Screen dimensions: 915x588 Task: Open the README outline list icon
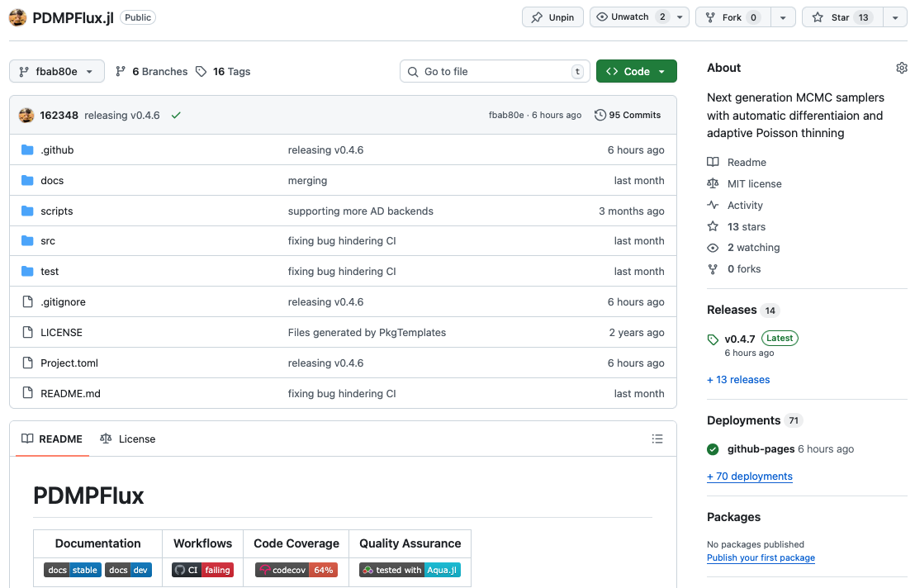657,439
